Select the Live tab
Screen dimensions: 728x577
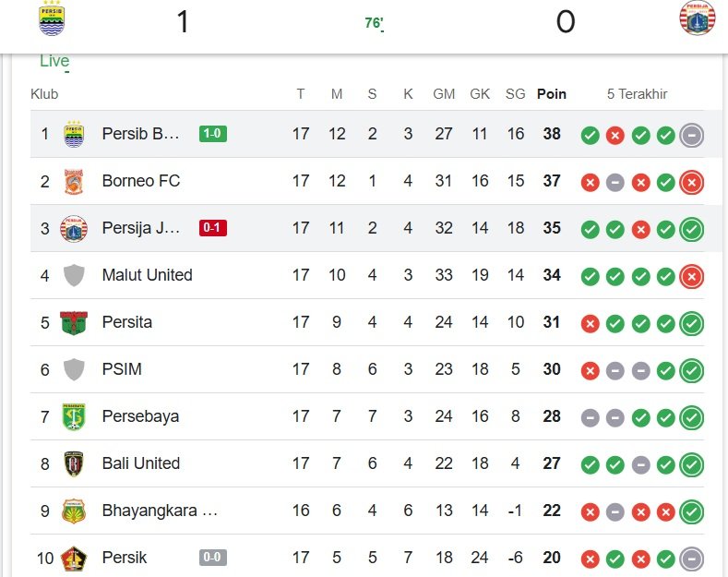point(54,61)
